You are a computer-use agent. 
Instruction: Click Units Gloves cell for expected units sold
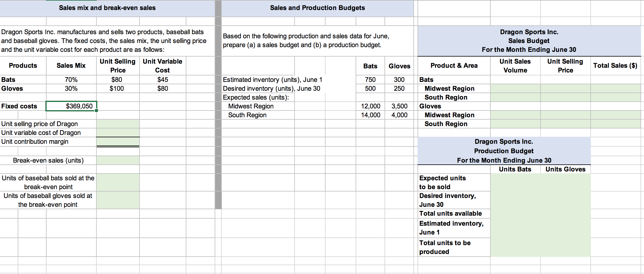pyautogui.click(x=566, y=182)
